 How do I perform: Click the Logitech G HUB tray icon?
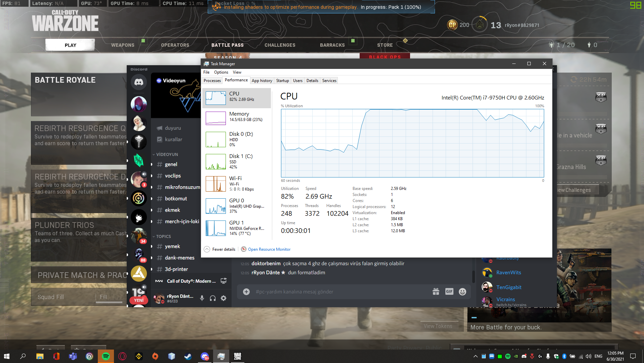pyautogui.click(x=540, y=356)
